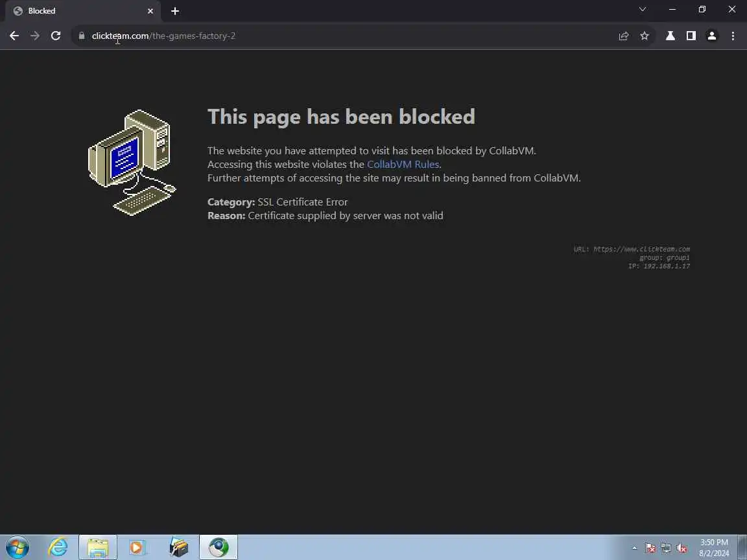Expand the tab search chevron

click(642, 9)
